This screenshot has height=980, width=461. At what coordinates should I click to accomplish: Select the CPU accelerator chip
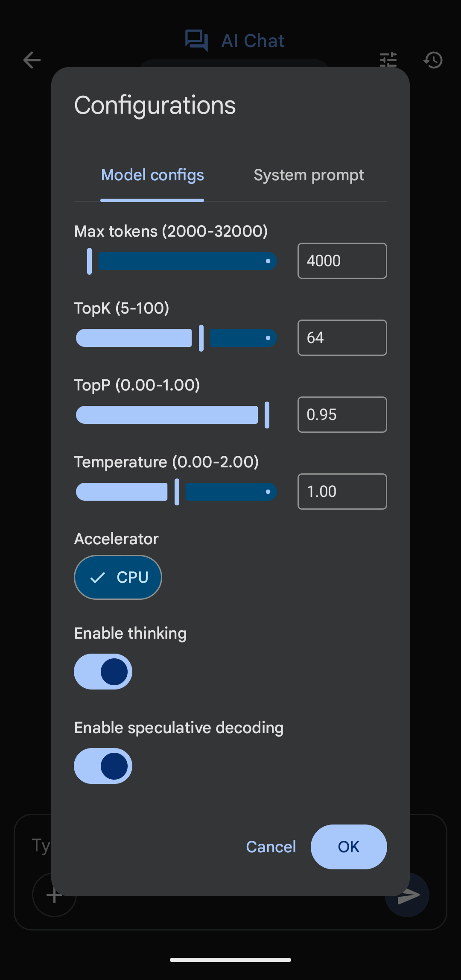point(118,577)
